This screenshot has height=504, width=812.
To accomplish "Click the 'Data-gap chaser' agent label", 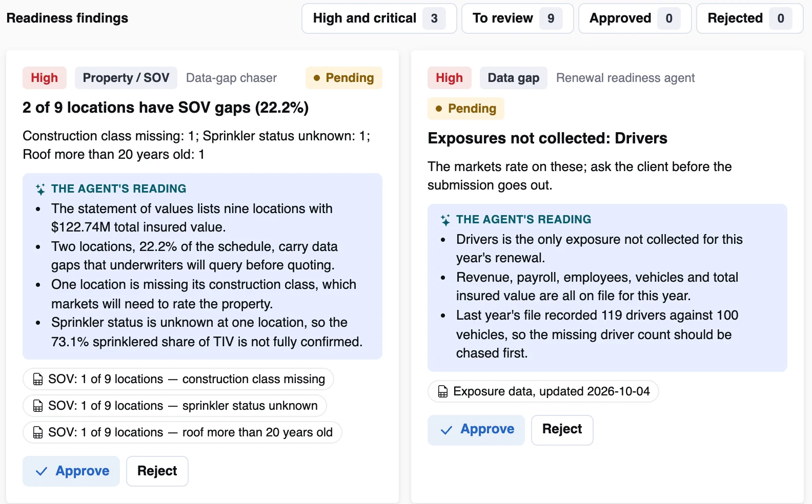I will click(x=231, y=78).
